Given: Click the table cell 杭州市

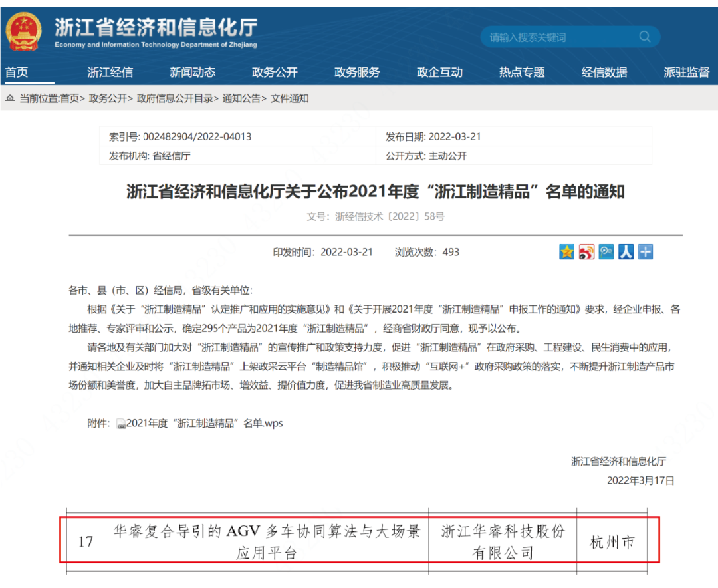Looking at the screenshot, I should (612, 543).
